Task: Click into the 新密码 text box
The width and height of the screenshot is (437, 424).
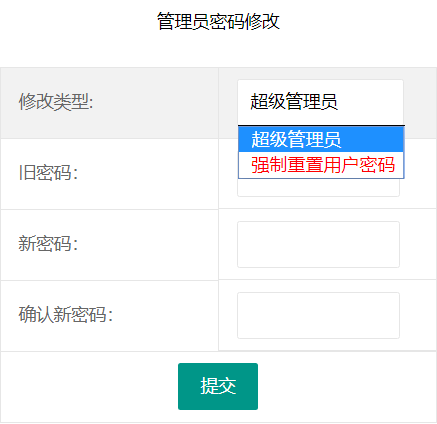Action: pos(318,244)
